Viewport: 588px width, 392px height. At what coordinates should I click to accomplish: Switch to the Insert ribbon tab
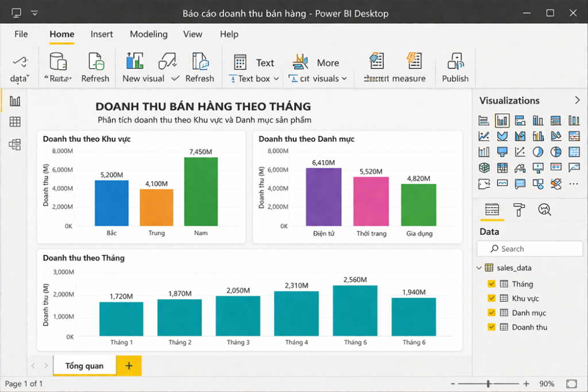coord(102,34)
